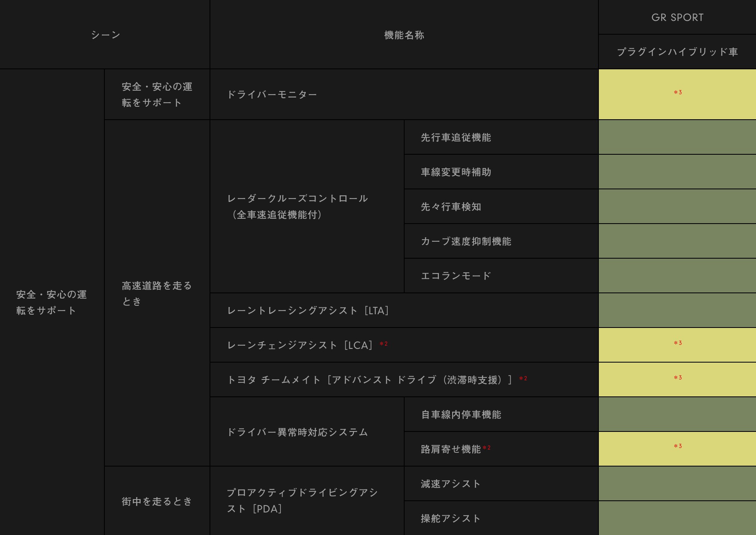Viewport: 756px width, 535px height.
Task: Select the 街中を走るとき scene cell
Action: pyautogui.click(x=157, y=502)
